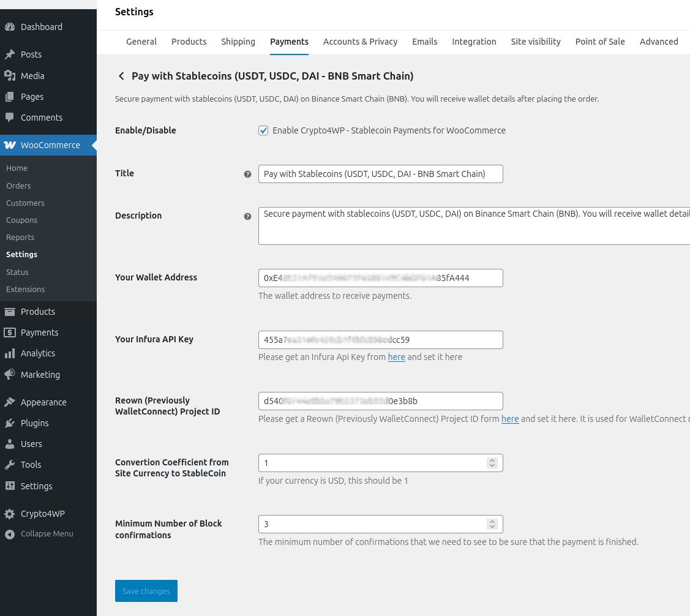This screenshot has height=616, width=690.
Task: Toggle Enable Crypto4WP checkbox
Action: coord(263,130)
